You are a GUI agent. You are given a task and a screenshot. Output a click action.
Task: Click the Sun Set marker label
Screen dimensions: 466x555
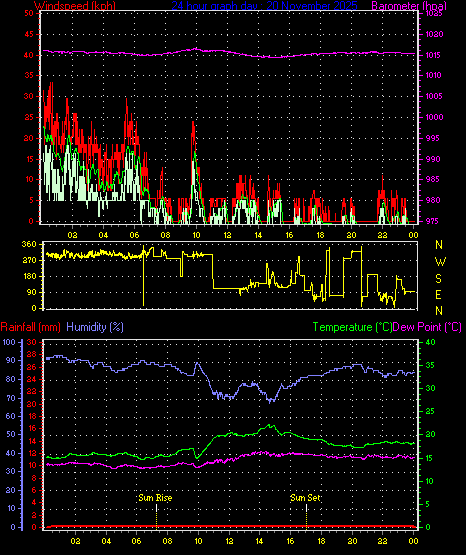pos(305,498)
